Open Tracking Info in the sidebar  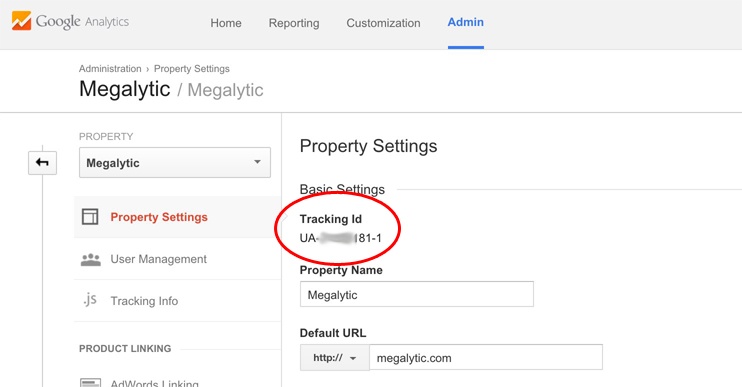pos(144,301)
